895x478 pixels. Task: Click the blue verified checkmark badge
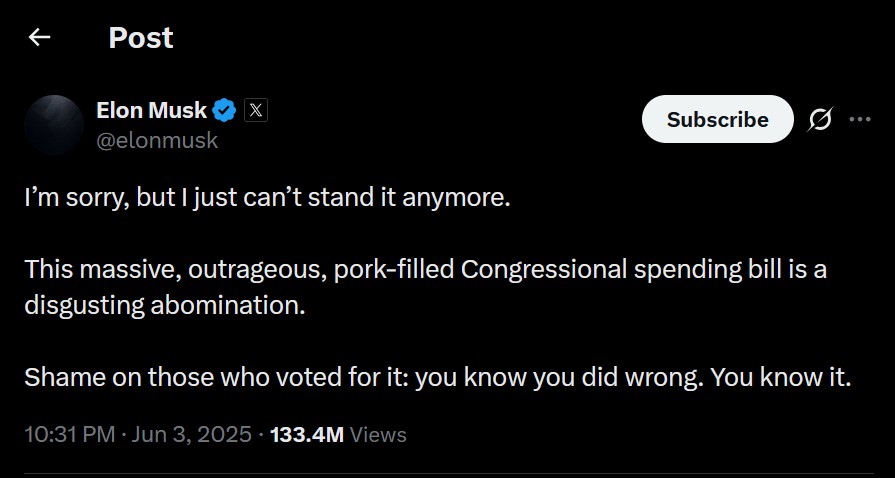(226, 111)
